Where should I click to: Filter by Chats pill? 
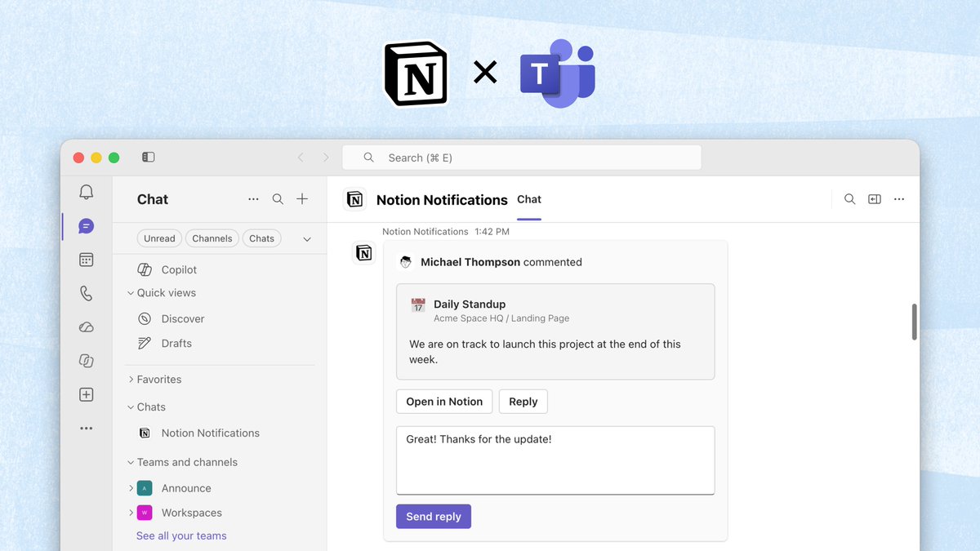click(x=262, y=238)
